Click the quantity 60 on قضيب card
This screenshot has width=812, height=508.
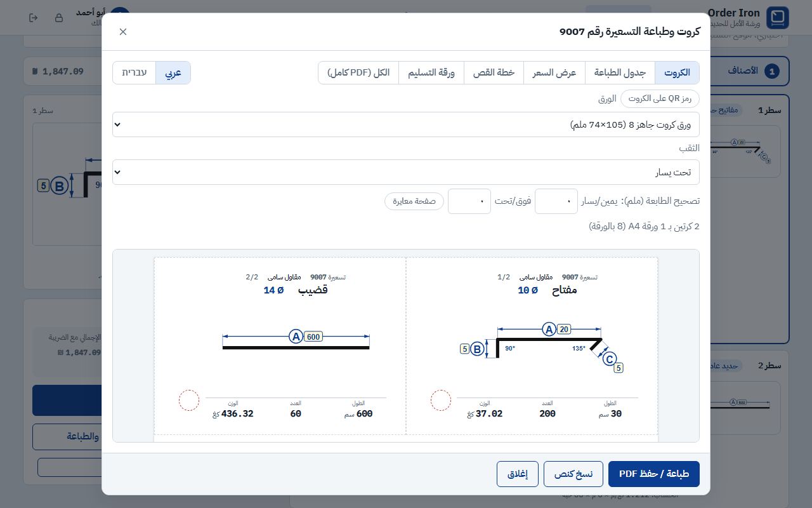pos(296,414)
